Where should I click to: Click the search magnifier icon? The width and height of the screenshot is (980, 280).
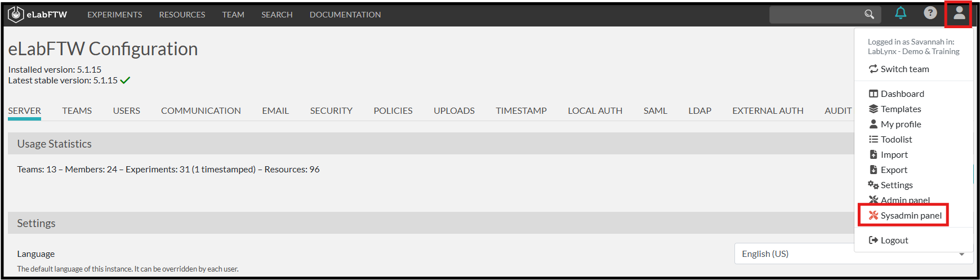click(869, 14)
